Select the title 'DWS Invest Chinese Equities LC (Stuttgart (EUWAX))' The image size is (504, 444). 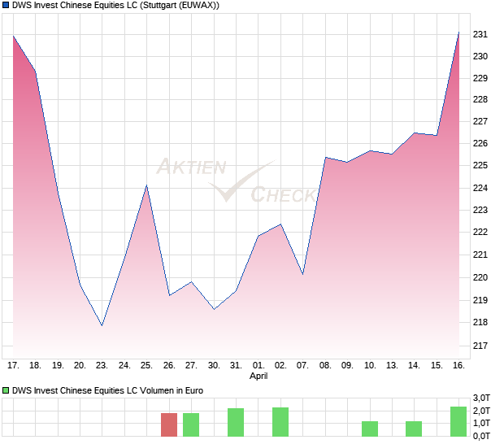(115, 6)
